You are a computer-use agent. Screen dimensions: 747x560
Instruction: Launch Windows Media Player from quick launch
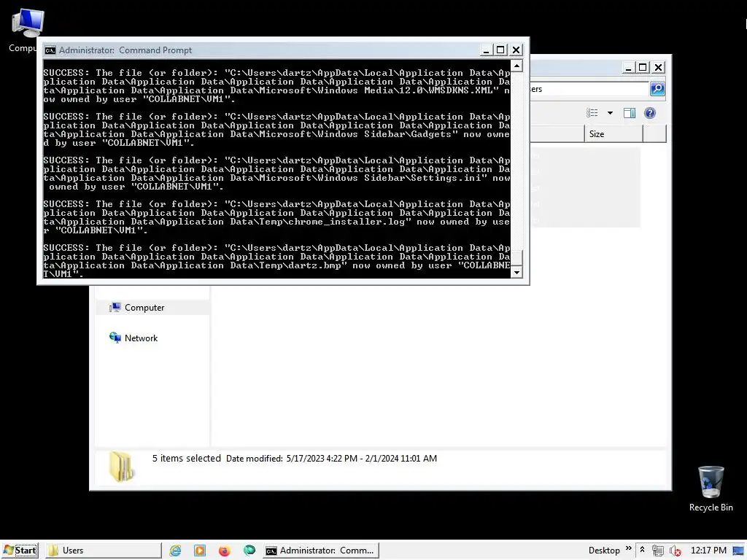pyautogui.click(x=200, y=551)
